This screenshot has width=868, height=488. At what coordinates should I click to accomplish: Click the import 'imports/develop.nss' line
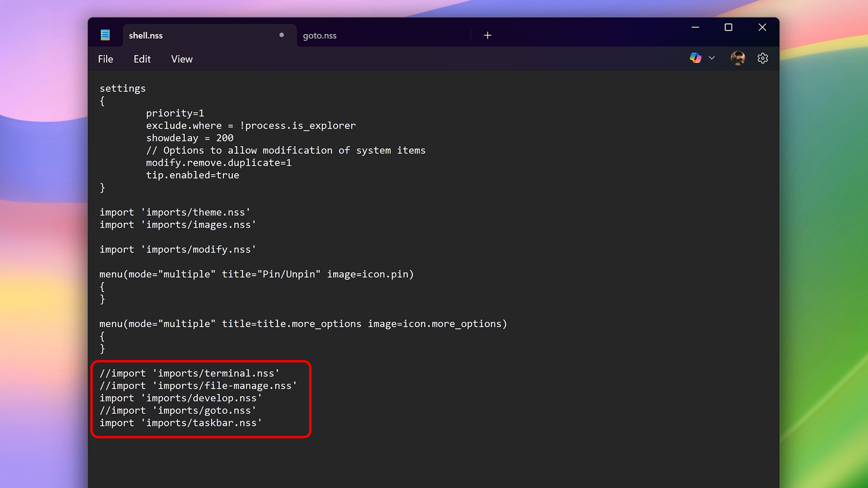[181, 398]
